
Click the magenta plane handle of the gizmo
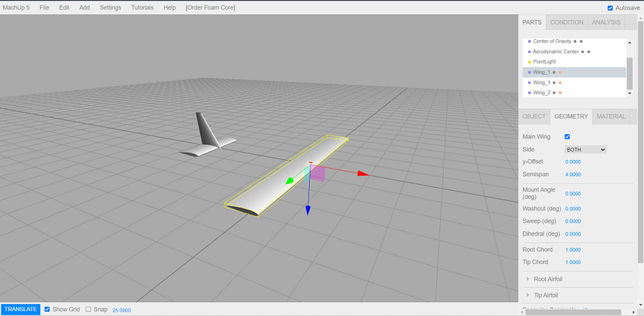tap(317, 173)
